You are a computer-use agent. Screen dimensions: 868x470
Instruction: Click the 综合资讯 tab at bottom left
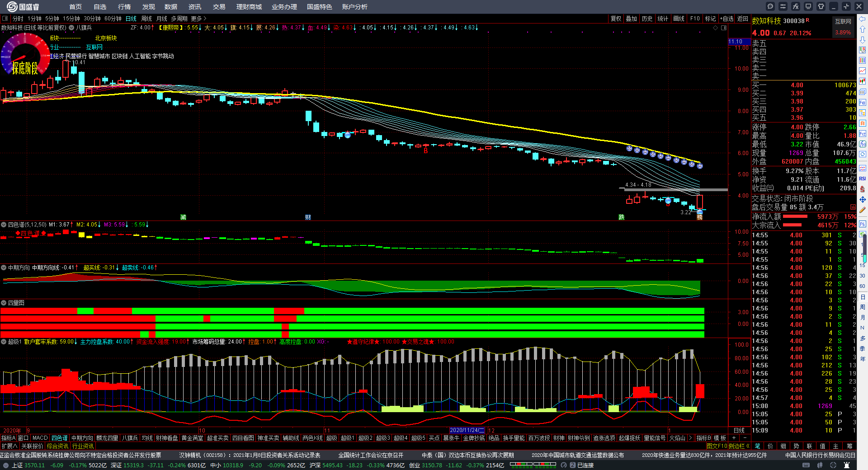click(58, 446)
